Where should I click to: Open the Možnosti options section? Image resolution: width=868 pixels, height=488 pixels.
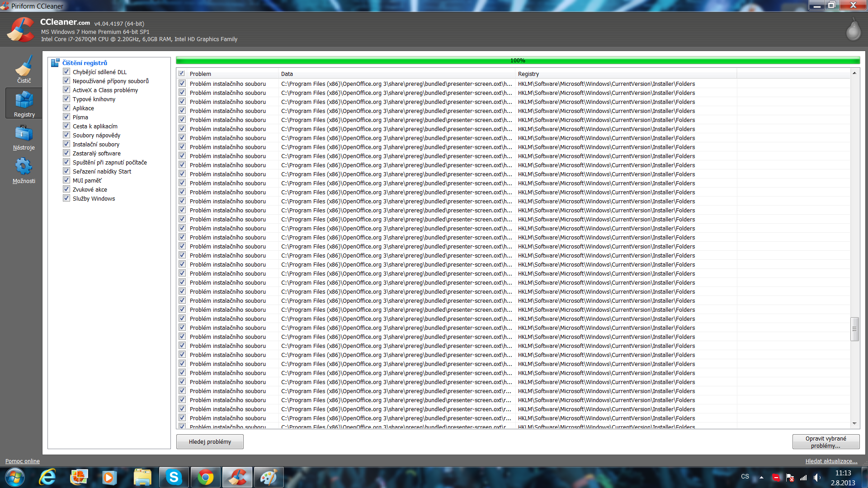[x=24, y=171]
